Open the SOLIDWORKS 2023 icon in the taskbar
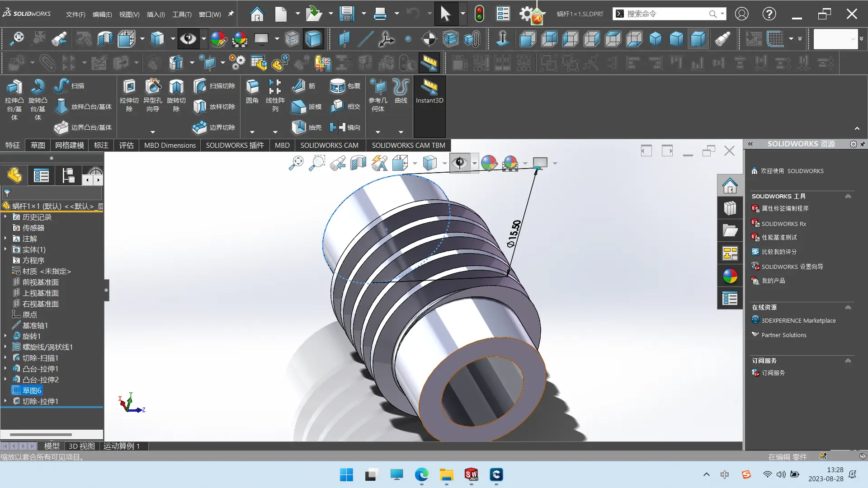The height and width of the screenshot is (488, 868). [471, 474]
